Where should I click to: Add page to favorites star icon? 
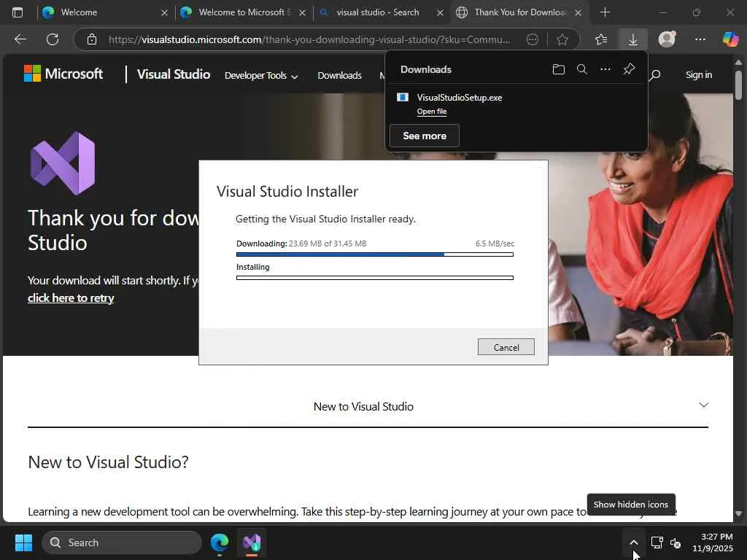pyautogui.click(x=562, y=39)
